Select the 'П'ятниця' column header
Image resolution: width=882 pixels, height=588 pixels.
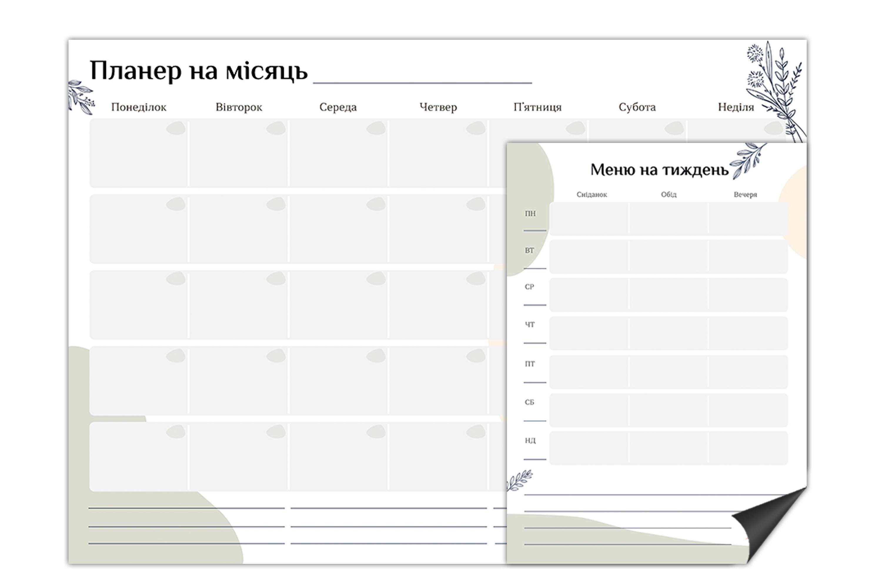pyautogui.click(x=538, y=107)
